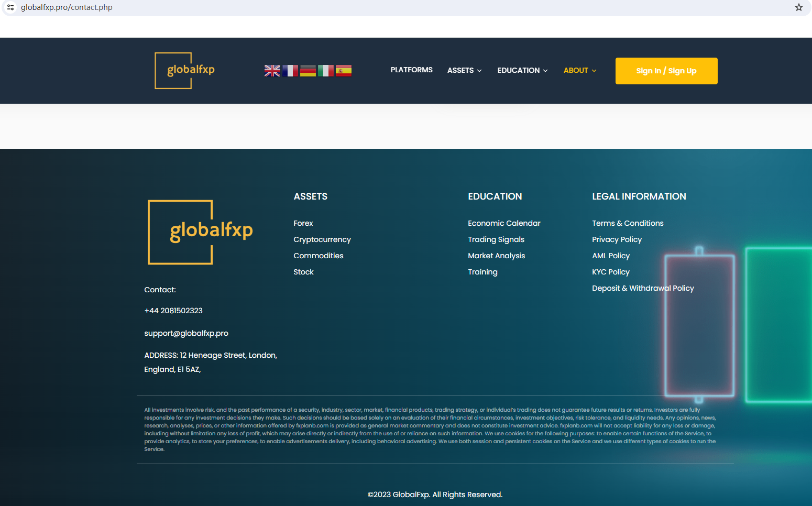The height and width of the screenshot is (506, 812).
Task: View the AML Policy page
Action: 611,256
